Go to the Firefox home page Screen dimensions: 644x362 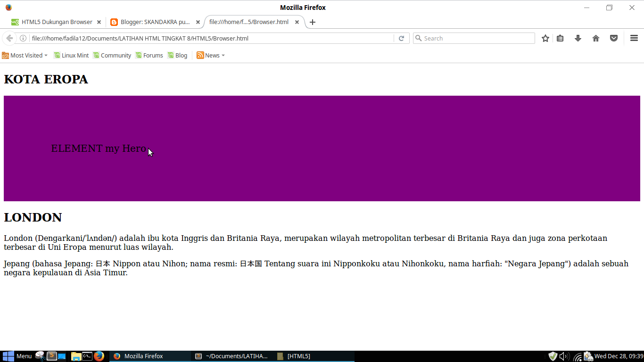[x=596, y=38]
